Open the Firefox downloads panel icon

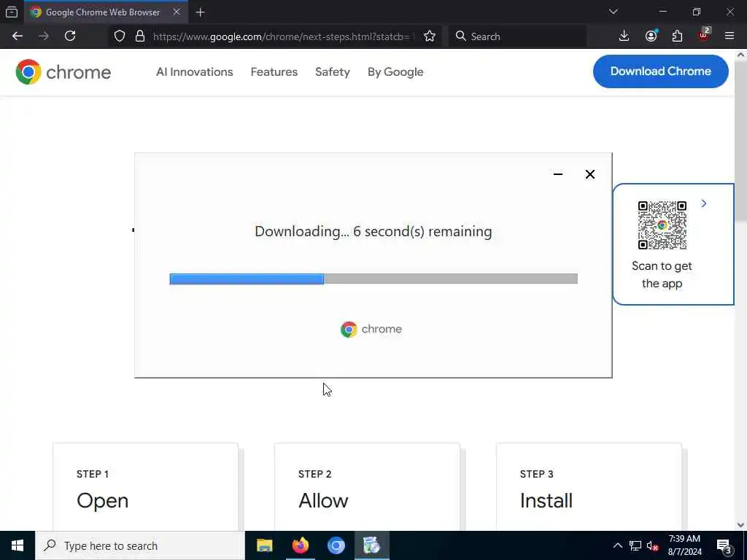pos(624,36)
